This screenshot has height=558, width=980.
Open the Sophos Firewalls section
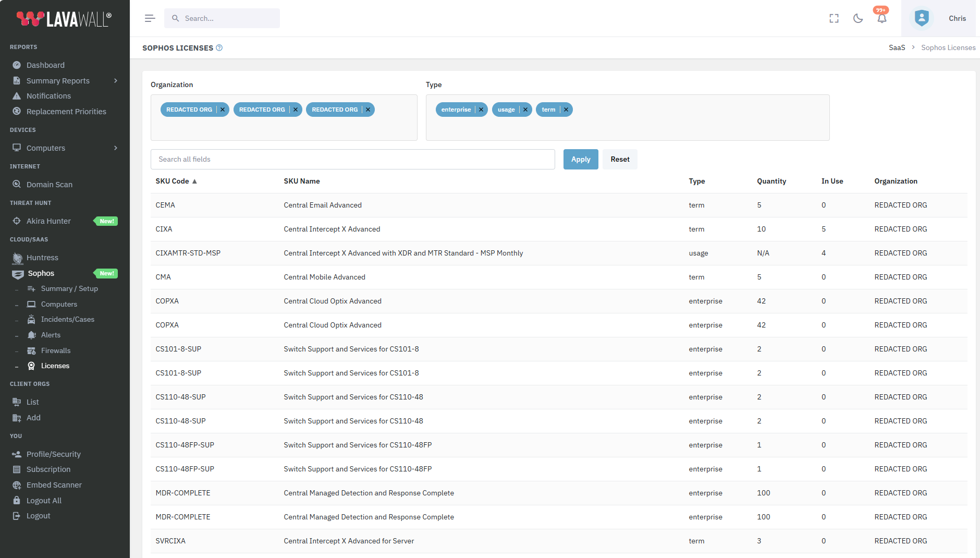coord(56,350)
